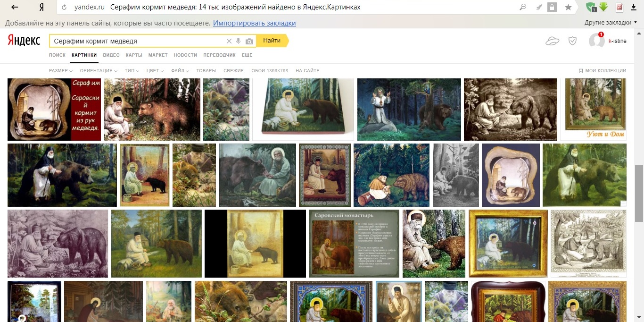Open Мои коллекции
Viewport: 644px width, 322px height.
603,71
